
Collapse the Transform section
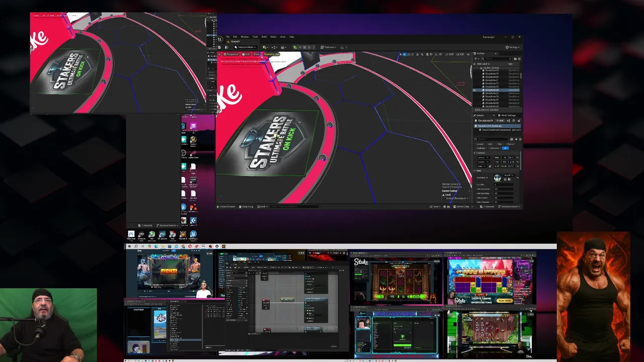pyautogui.click(x=474, y=153)
